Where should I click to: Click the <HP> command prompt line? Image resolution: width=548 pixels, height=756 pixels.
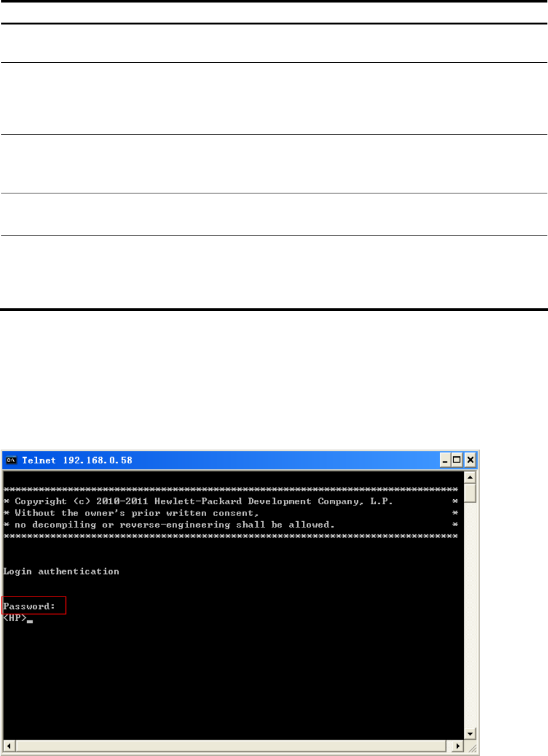(x=18, y=619)
